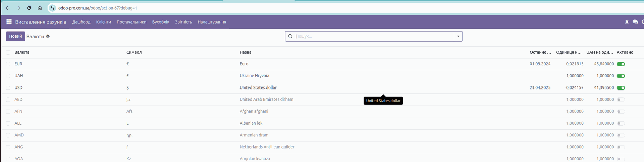This screenshot has width=644, height=162.
Task: Deactivate EUR currency toggle
Action: tap(621, 64)
